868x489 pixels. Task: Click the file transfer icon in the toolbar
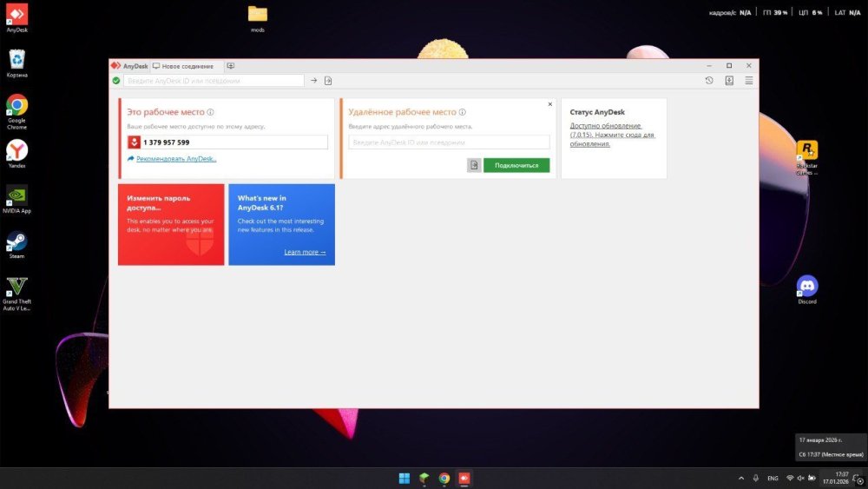coord(328,81)
